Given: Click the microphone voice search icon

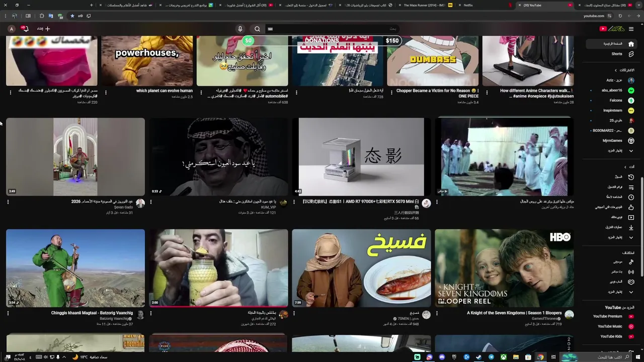Looking at the screenshot, I should click(x=240, y=29).
